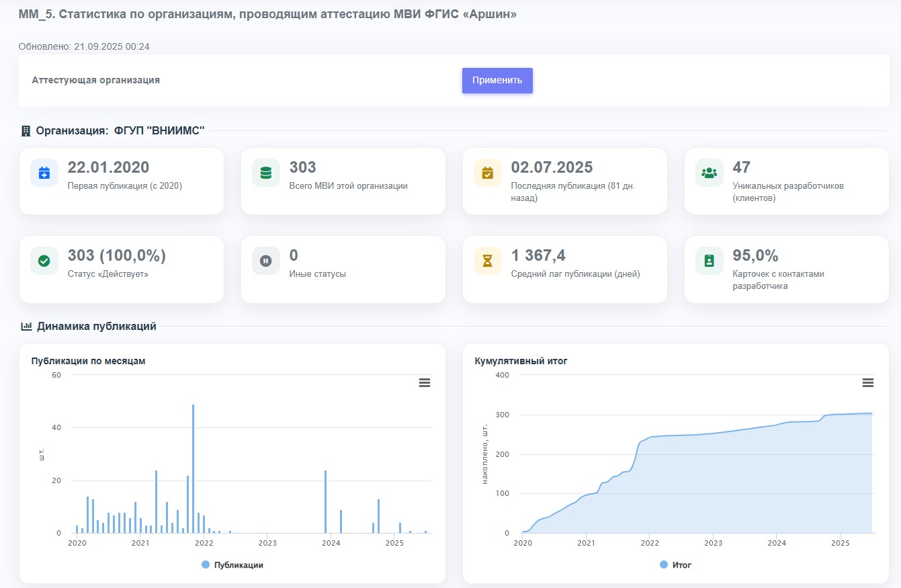Viewport: 901px width, 588px height.
Task: Click the green database icon for total МВИ
Action: (x=266, y=173)
